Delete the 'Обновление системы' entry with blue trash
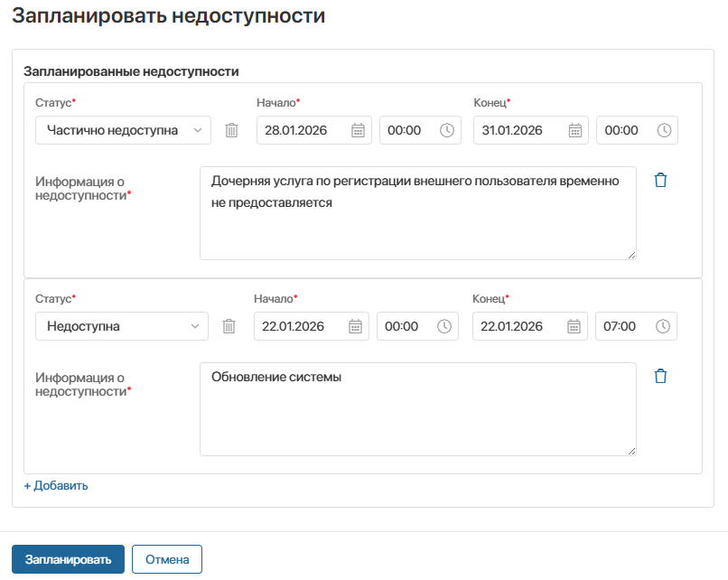 pos(660,376)
